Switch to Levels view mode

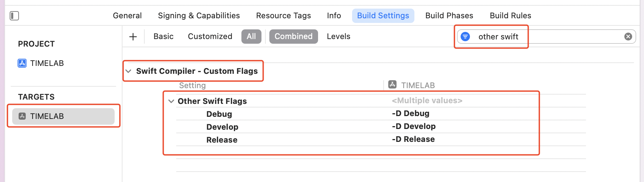tap(338, 37)
